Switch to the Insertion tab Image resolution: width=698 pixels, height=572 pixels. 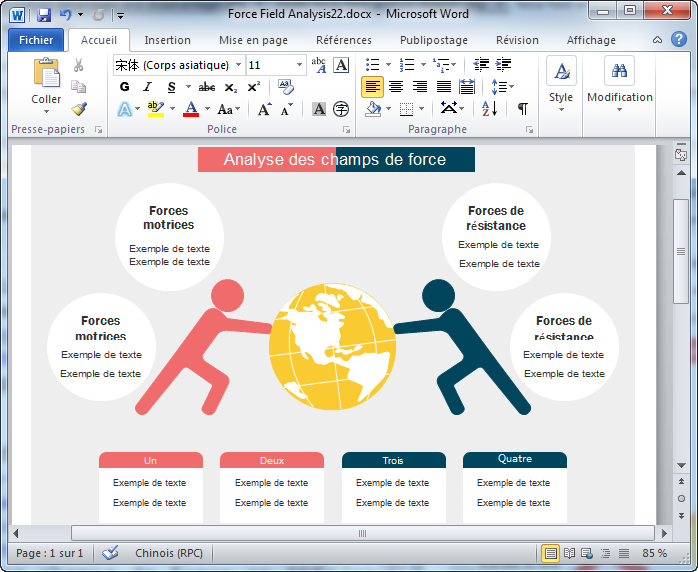[x=167, y=40]
